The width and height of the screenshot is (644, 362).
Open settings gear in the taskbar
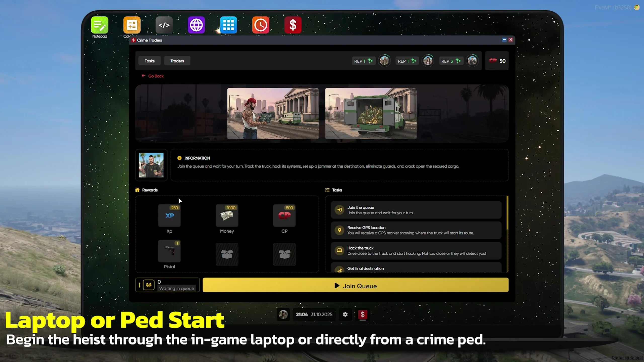pyautogui.click(x=345, y=314)
